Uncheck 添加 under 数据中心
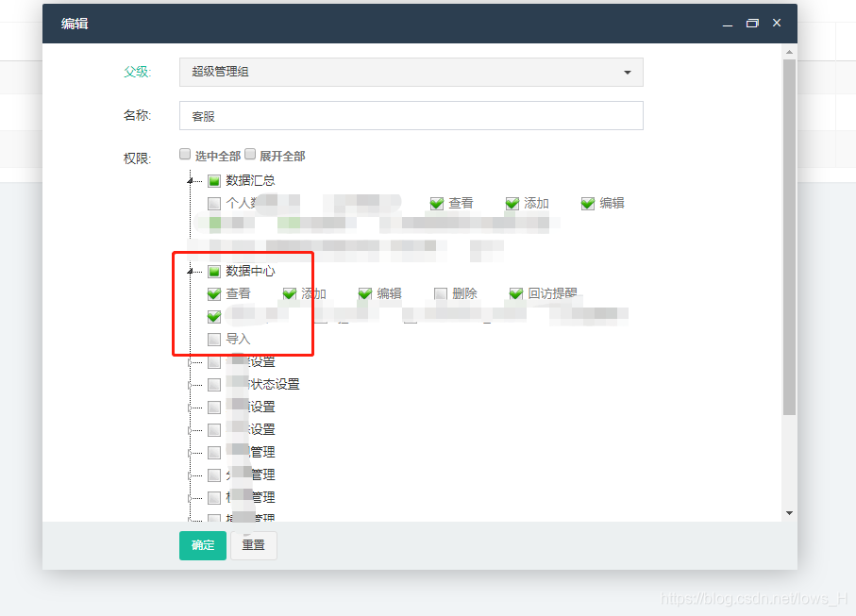This screenshot has width=856, height=616. coord(290,294)
